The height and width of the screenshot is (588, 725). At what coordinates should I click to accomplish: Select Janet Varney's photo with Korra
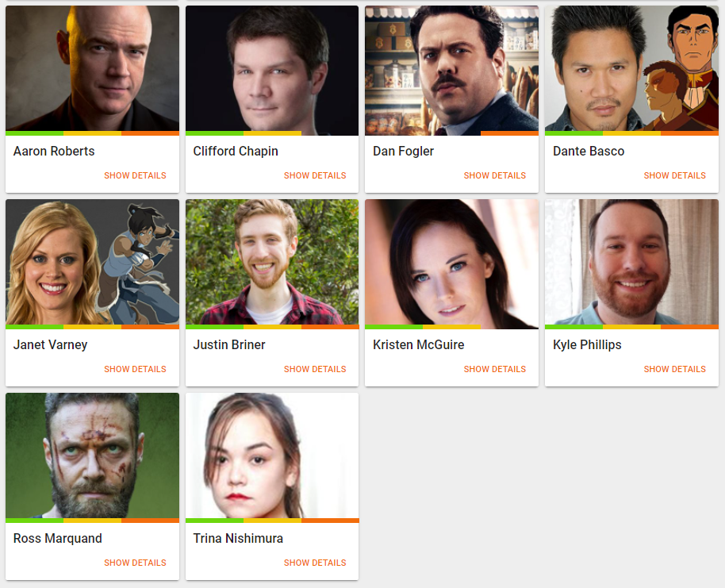point(93,262)
